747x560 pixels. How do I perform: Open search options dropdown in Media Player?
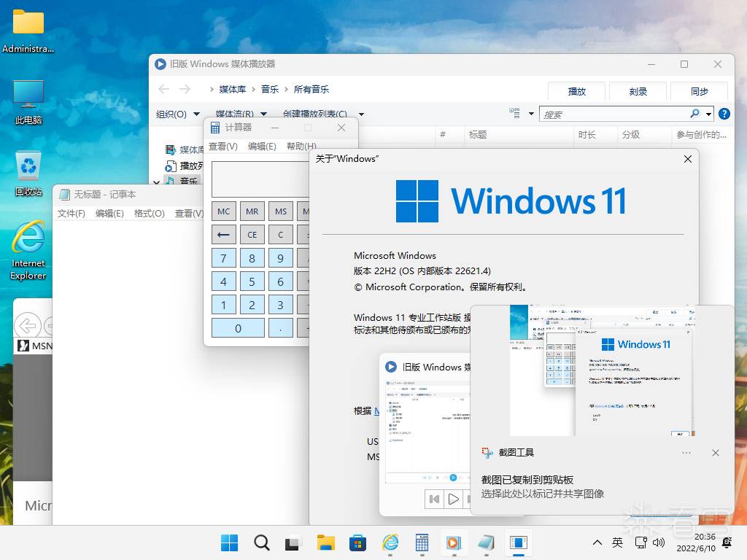(x=709, y=114)
